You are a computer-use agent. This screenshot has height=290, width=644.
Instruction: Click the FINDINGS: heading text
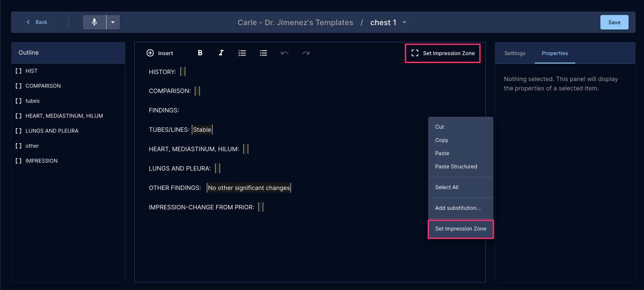pyautogui.click(x=164, y=110)
